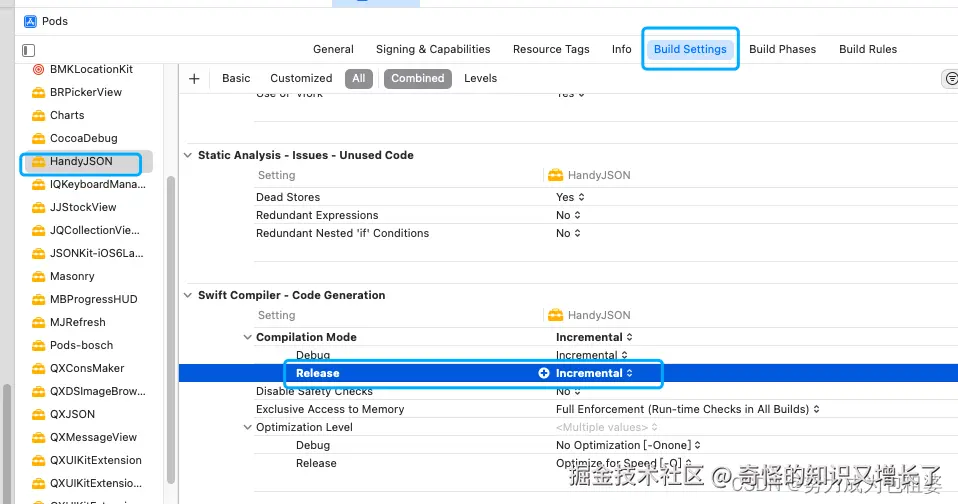This screenshot has height=504, width=958.
Task: Switch to the Build Settings tab
Action: [690, 49]
